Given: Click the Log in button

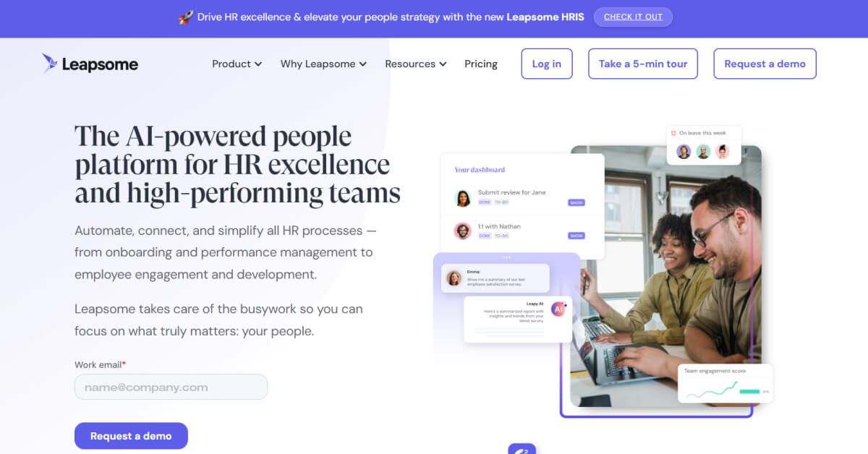Looking at the screenshot, I should [x=546, y=64].
